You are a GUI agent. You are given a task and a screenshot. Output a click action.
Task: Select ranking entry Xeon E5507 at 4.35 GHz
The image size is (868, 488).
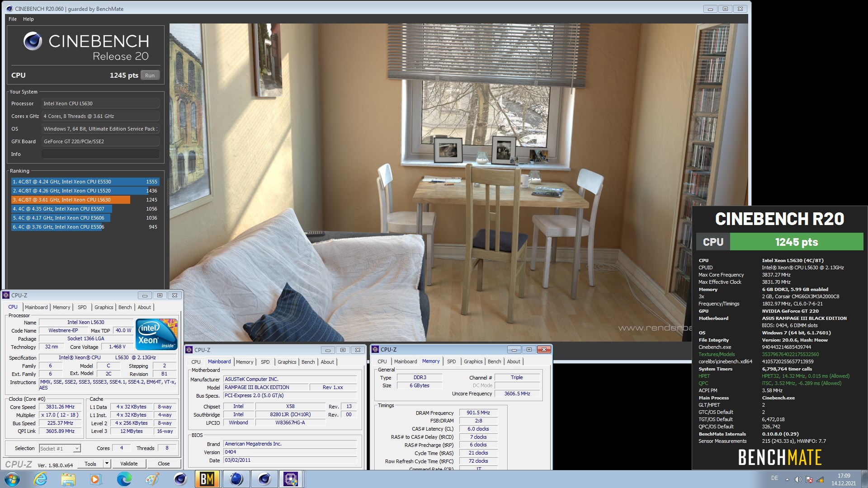pyautogui.click(x=85, y=209)
